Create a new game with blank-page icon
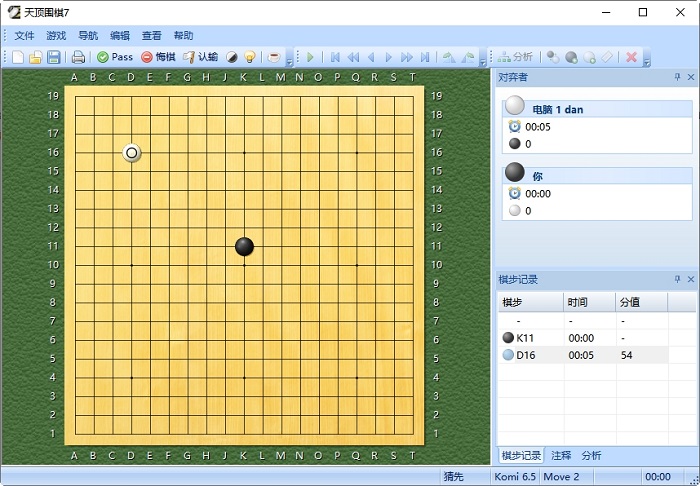Viewport: 700px width, 486px height. pos(18,57)
